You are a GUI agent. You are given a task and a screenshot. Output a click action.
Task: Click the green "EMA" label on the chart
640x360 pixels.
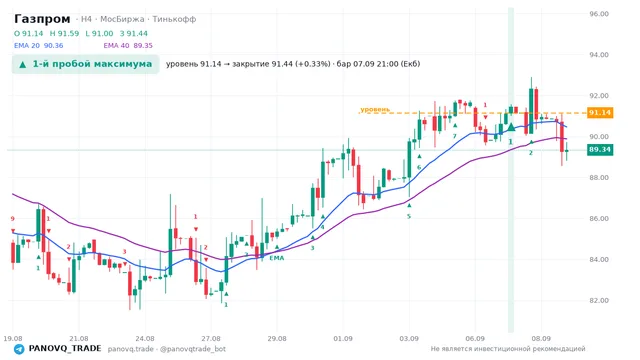pos(276,258)
